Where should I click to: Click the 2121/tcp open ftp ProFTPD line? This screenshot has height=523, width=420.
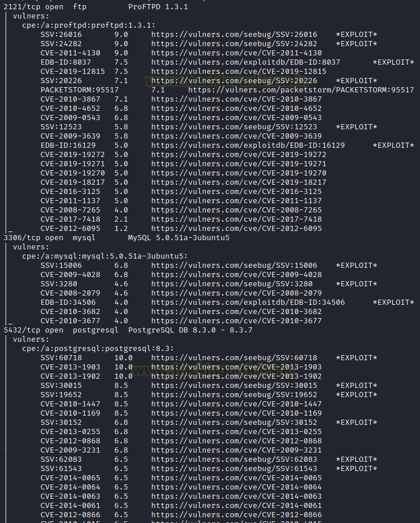pyautogui.click(x=96, y=7)
